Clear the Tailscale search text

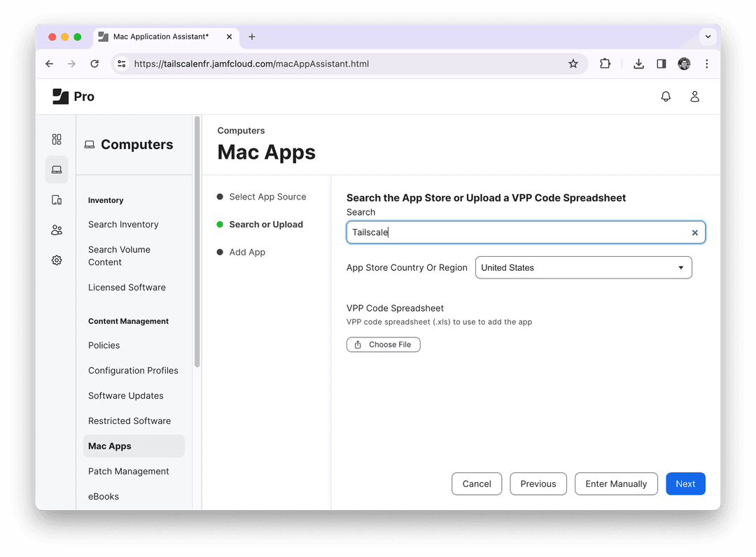(x=694, y=233)
